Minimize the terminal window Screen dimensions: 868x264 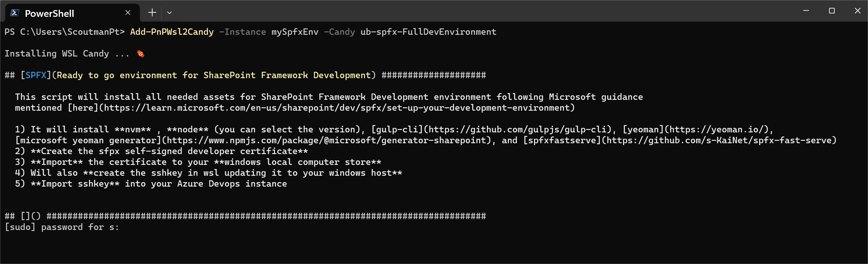click(x=806, y=11)
